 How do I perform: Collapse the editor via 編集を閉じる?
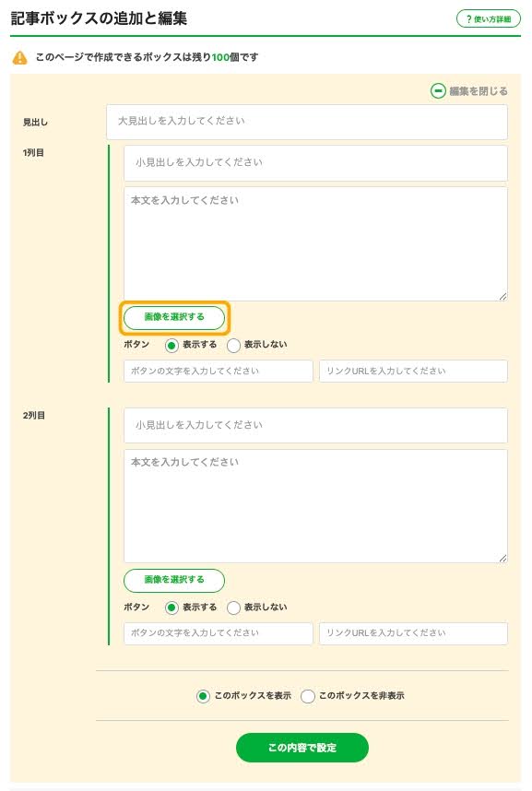[x=469, y=90]
